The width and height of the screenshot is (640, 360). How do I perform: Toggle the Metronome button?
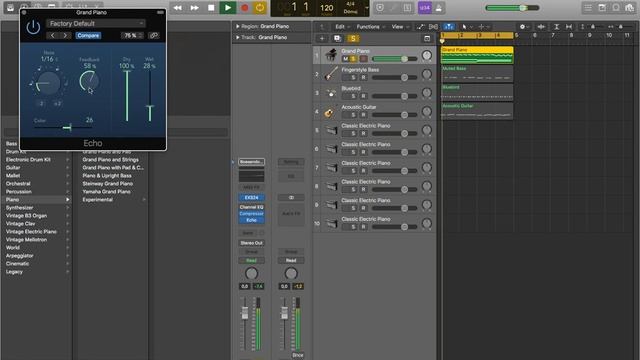pos(439,8)
